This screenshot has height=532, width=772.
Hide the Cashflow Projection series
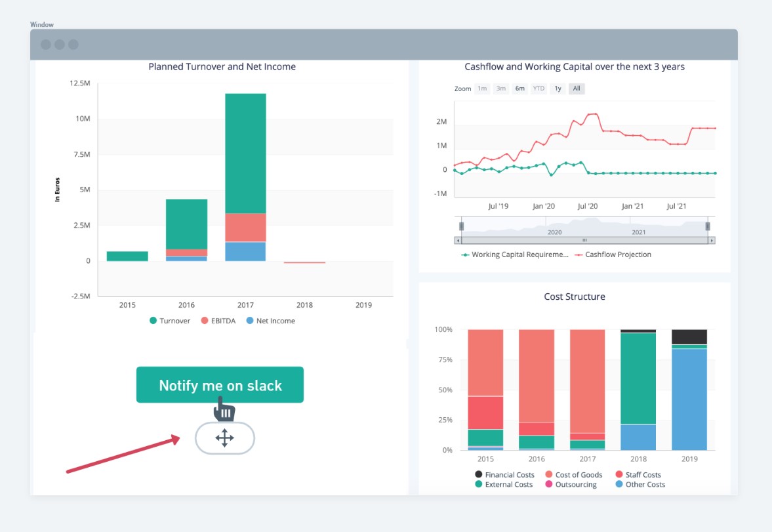(x=613, y=255)
